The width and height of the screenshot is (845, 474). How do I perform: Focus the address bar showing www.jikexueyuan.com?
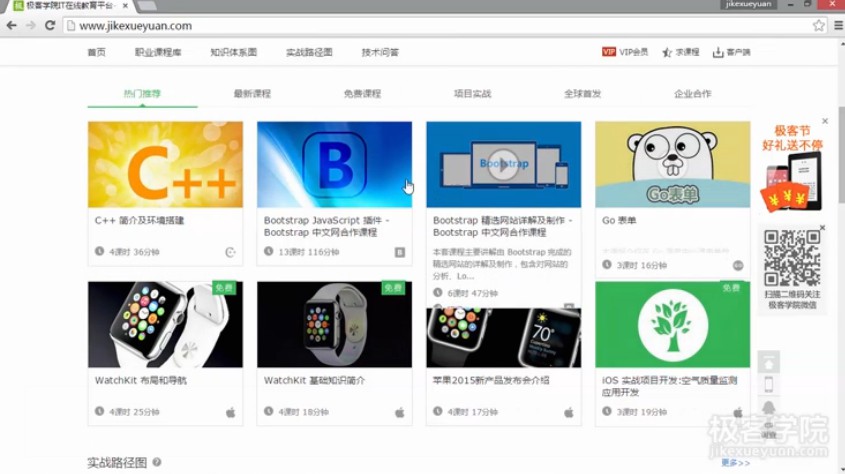tap(439, 26)
